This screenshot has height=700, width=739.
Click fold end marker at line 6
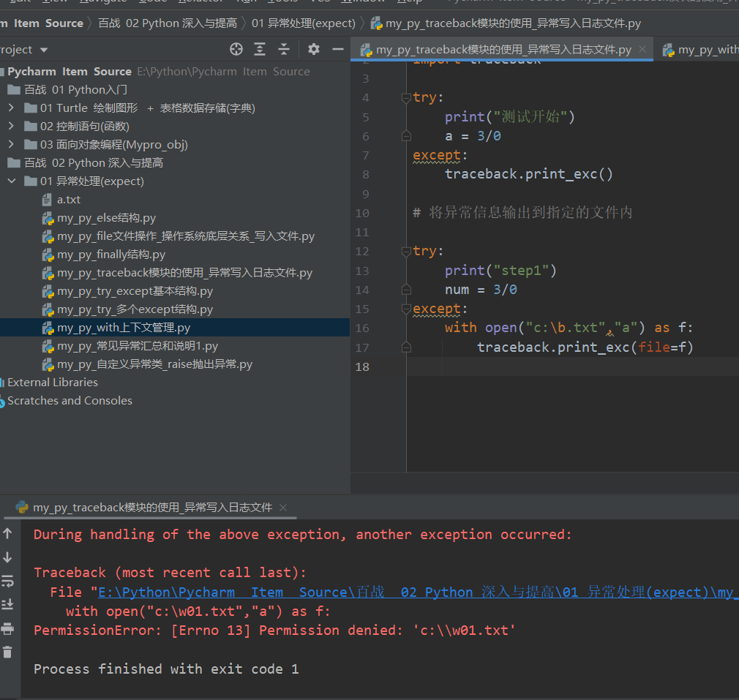point(406,136)
